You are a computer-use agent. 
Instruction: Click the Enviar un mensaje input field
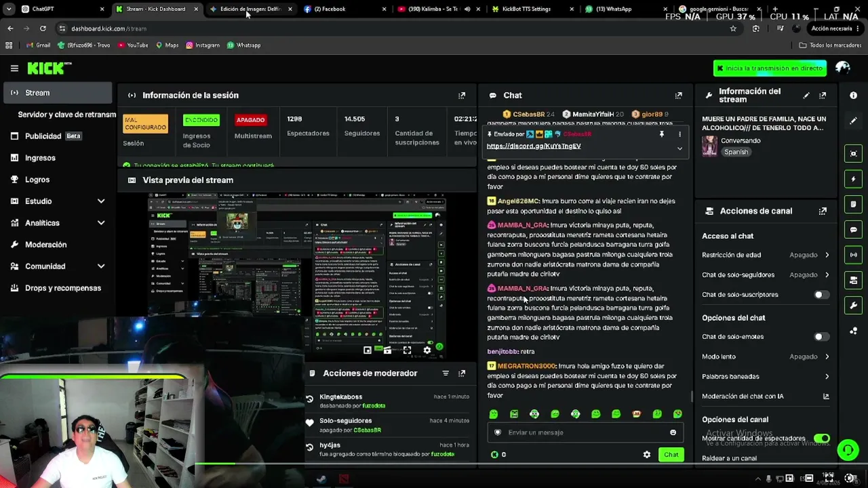(x=585, y=432)
